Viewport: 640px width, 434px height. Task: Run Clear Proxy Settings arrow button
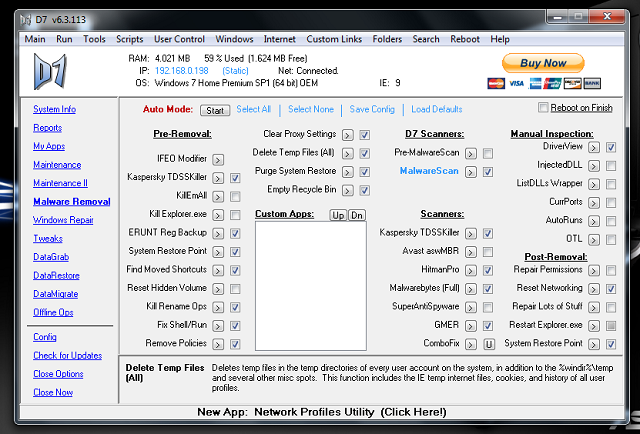tap(348, 135)
